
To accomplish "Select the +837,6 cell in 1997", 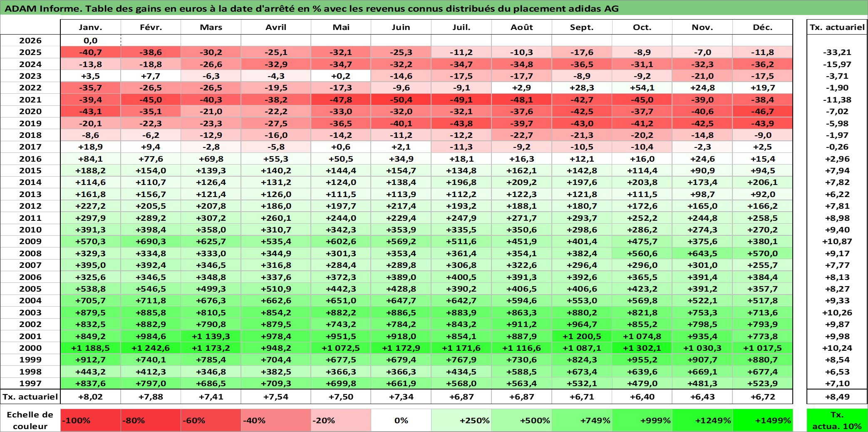I will (x=90, y=383).
